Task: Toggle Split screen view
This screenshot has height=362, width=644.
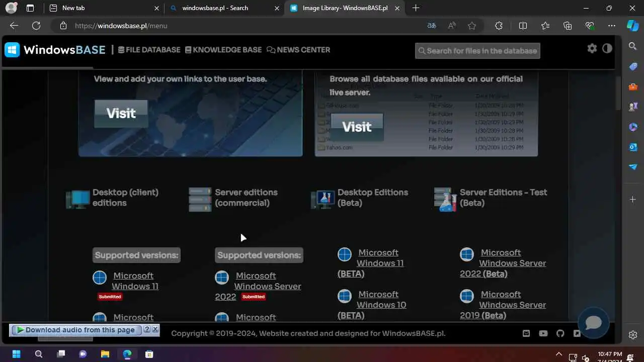Action: tap(523, 26)
